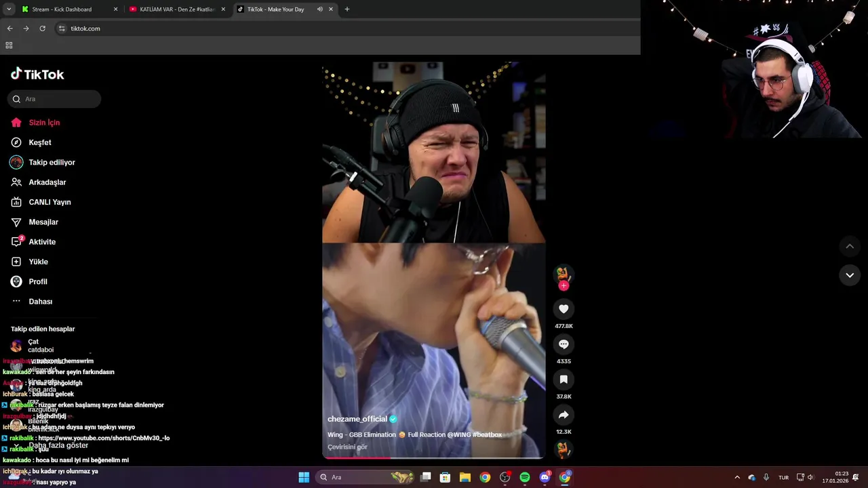Open 'Yükle' to upload a video
This screenshot has height=488, width=868.
(x=38, y=262)
